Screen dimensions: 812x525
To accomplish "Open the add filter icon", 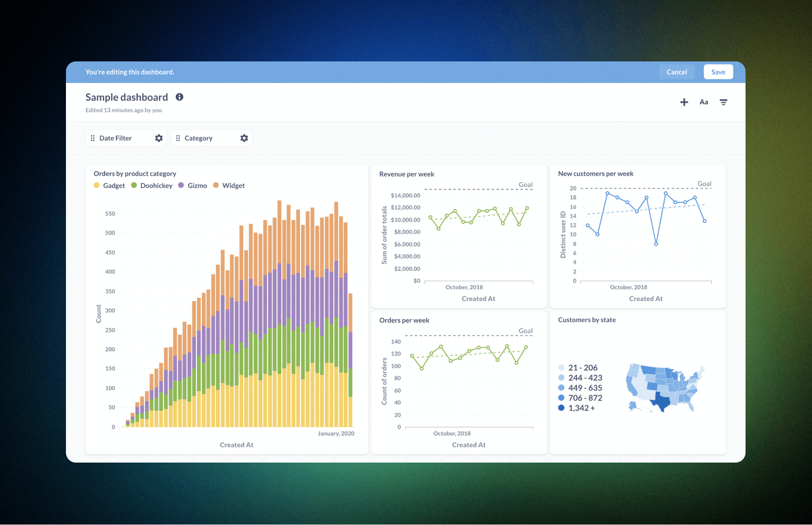I will coord(723,102).
